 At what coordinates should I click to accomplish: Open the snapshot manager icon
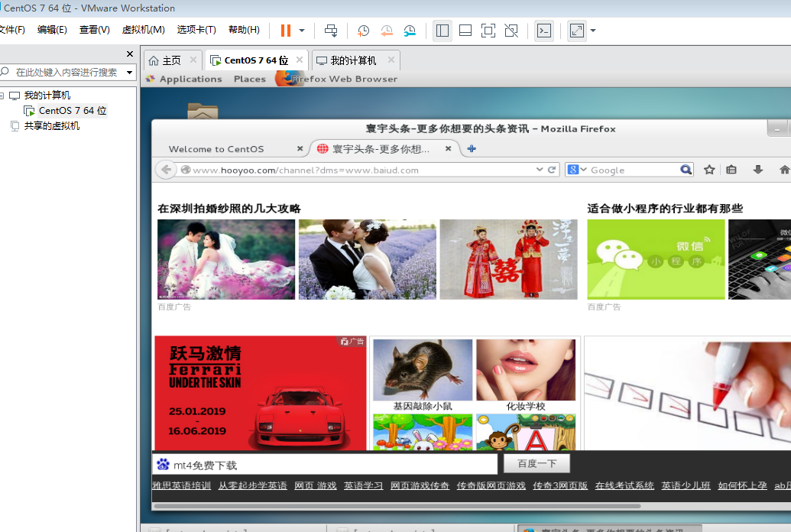[x=410, y=31]
